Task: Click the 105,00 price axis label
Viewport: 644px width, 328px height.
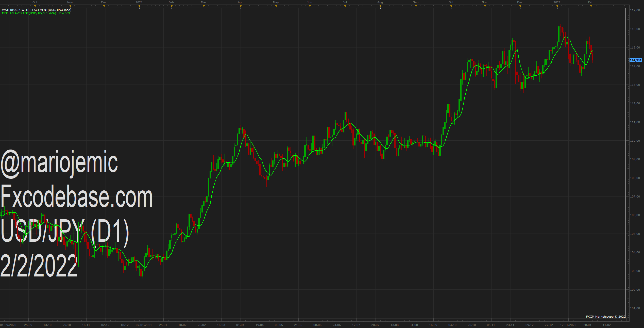Action: [x=635, y=234]
